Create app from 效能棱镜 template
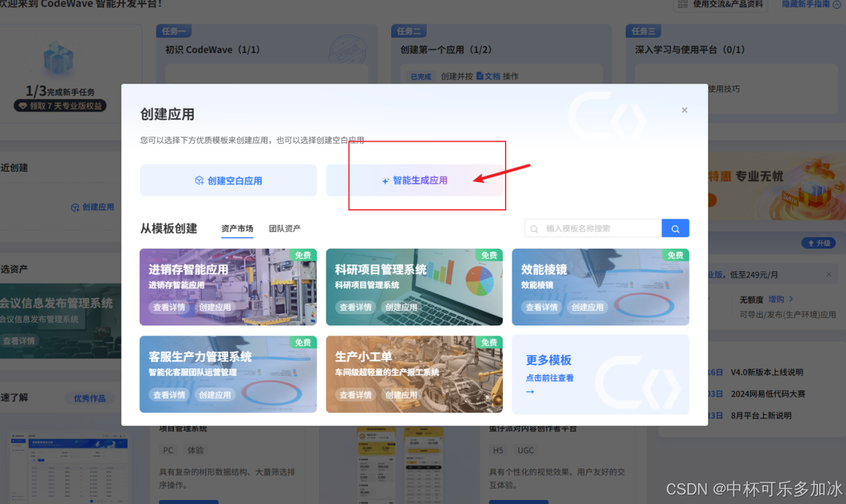This screenshot has height=504, width=846. coord(587,307)
